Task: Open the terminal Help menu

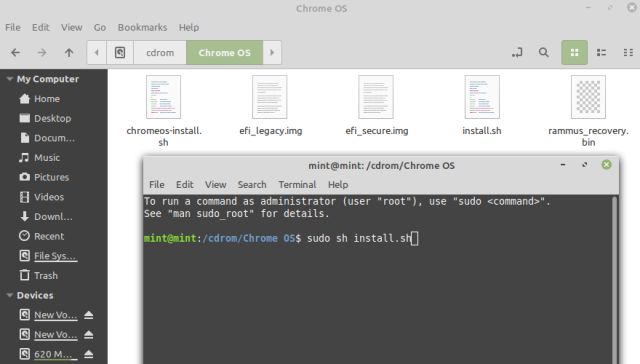Action: [x=338, y=184]
